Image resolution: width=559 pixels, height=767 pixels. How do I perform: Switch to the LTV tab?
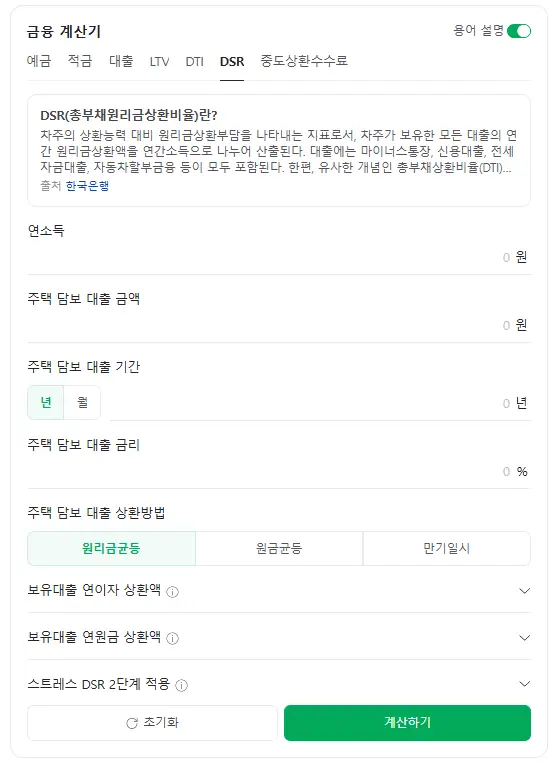(159, 62)
